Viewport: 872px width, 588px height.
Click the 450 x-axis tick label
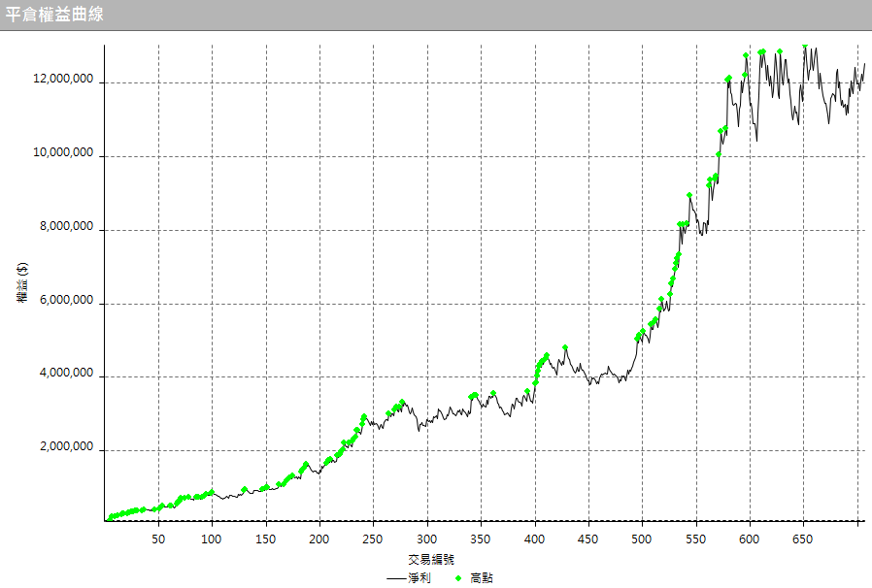tap(587, 539)
